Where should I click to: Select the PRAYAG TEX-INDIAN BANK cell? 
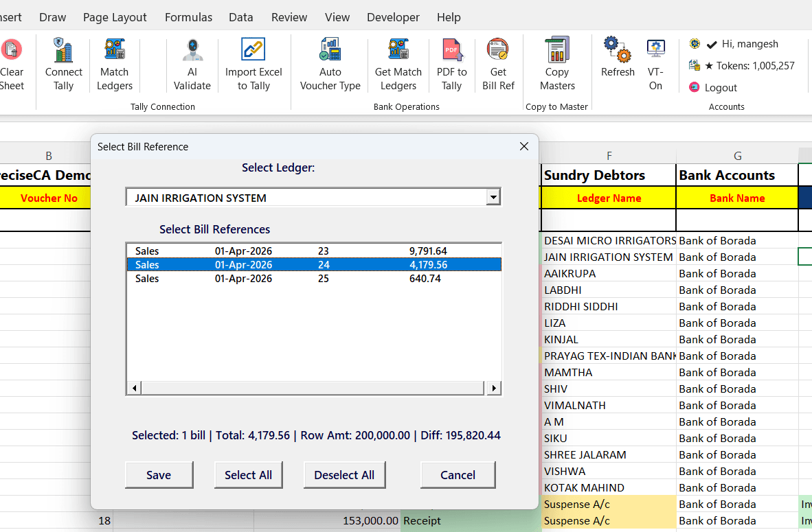[x=609, y=356]
